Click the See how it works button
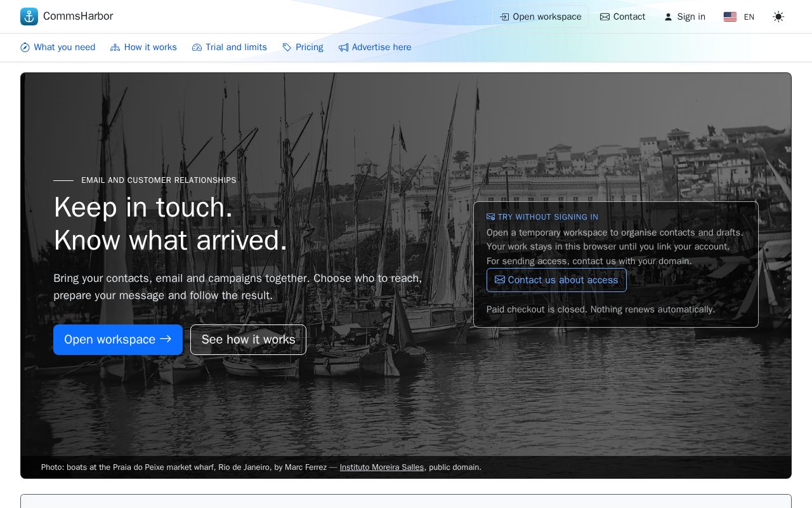Image resolution: width=812 pixels, height=508 pixels. point(248,340)
